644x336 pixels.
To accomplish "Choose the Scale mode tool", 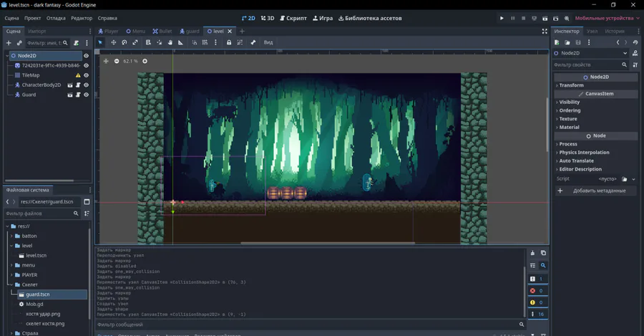I will (135, 43).
